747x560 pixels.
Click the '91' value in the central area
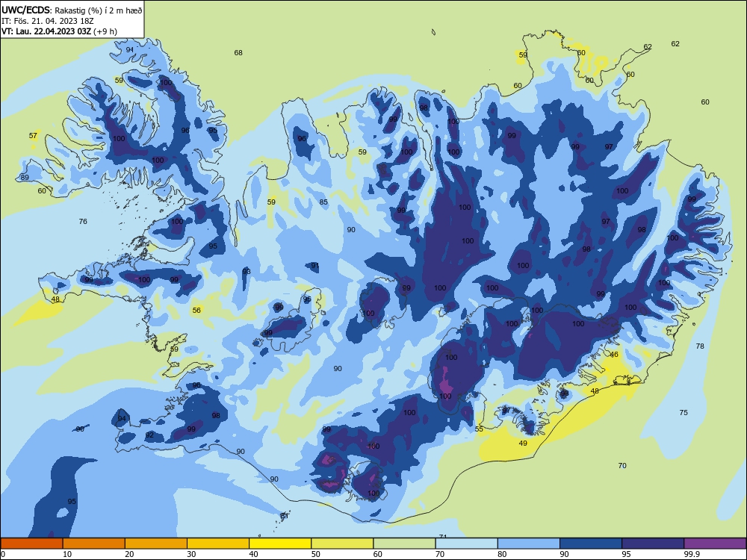(x=315, y=266)
